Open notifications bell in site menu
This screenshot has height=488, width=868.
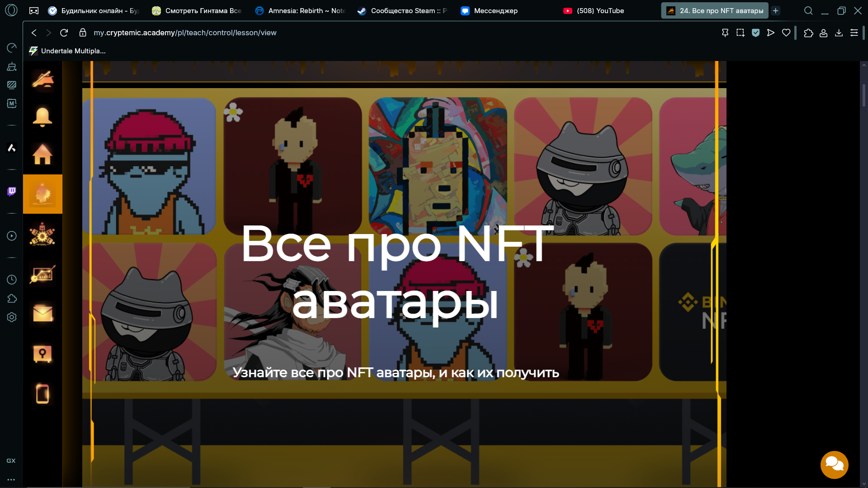42,117
